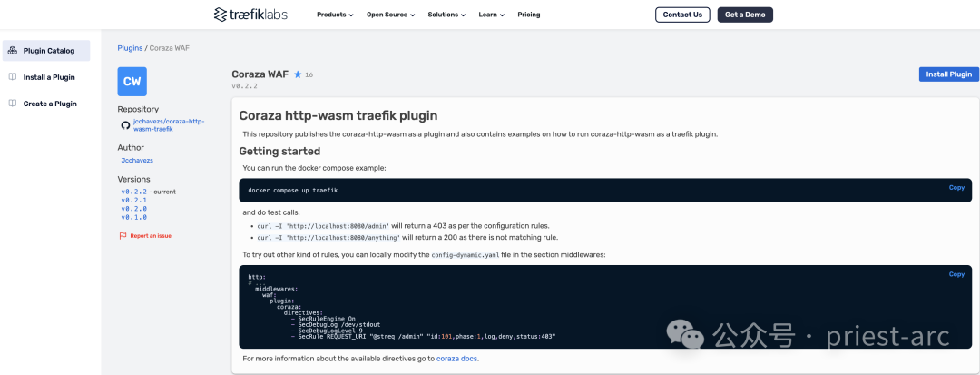The height and width of the screenshot is (375, 980).
Task: Open the Products dropdown menu
Action: click(x=335, y=15)
